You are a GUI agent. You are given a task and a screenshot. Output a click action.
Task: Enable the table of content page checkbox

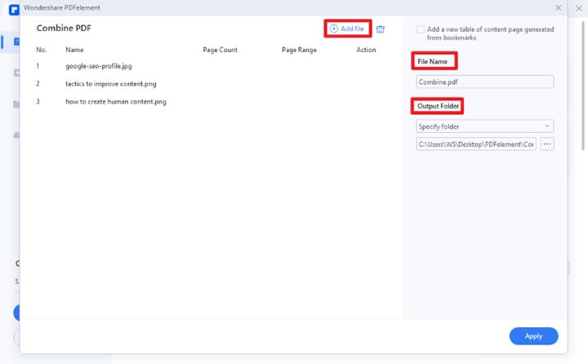[x=421, y=29]
